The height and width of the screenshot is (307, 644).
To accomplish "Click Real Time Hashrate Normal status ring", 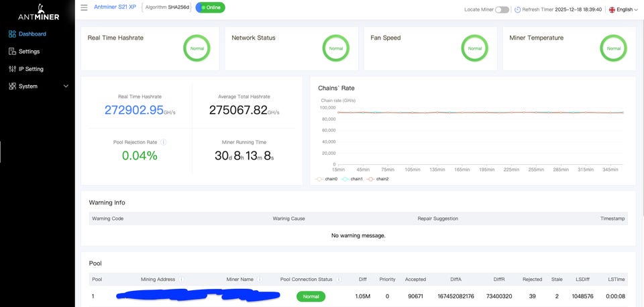I will tap(197, 48).
